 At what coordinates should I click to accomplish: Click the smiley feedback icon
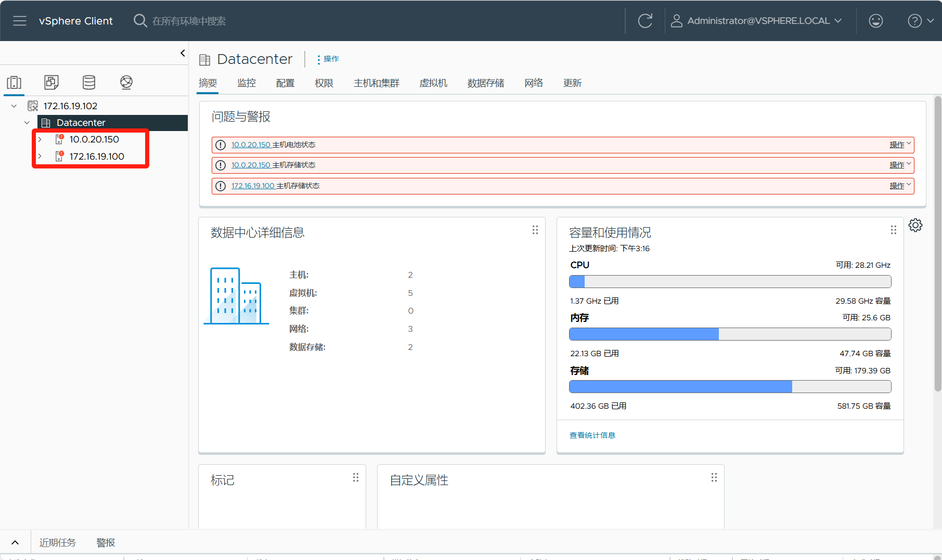876,21
